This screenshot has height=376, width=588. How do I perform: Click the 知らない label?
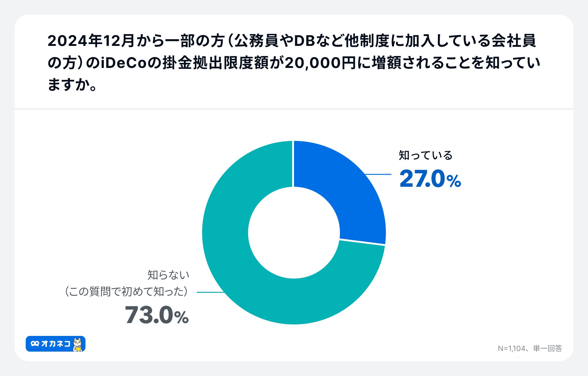pos(168,275)
